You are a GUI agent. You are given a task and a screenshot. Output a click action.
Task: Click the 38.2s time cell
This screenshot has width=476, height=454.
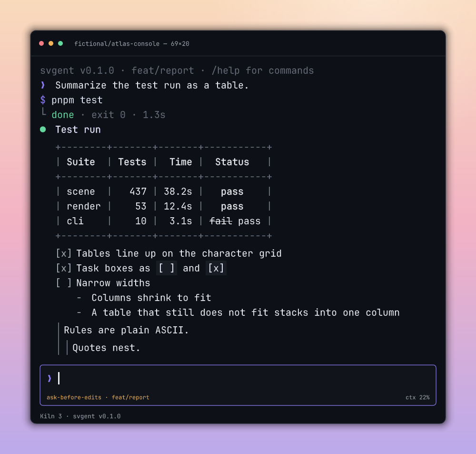[178, 192]
